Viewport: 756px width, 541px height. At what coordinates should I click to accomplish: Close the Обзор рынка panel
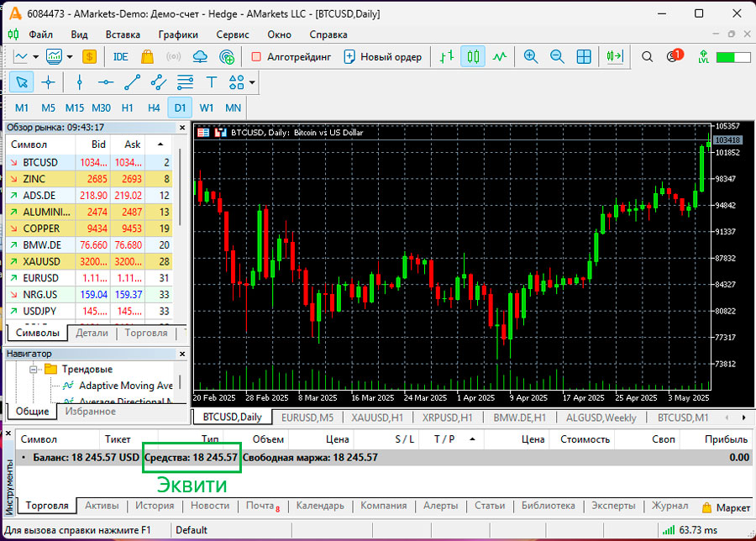[x=182, y=128]
